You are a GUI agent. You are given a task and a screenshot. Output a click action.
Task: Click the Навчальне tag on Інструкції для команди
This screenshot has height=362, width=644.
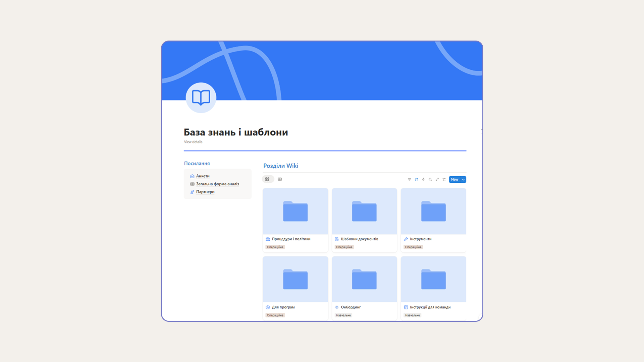tap(412, 315)
